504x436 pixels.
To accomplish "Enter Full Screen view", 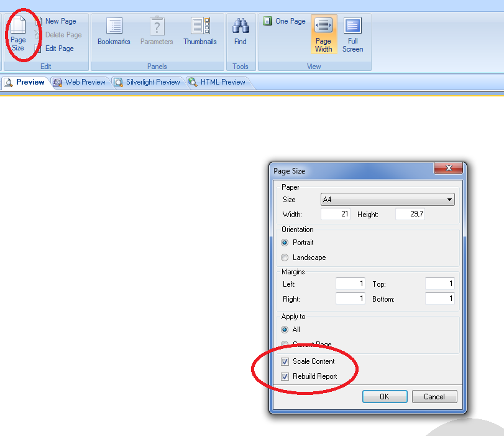I will pos(352,34).
